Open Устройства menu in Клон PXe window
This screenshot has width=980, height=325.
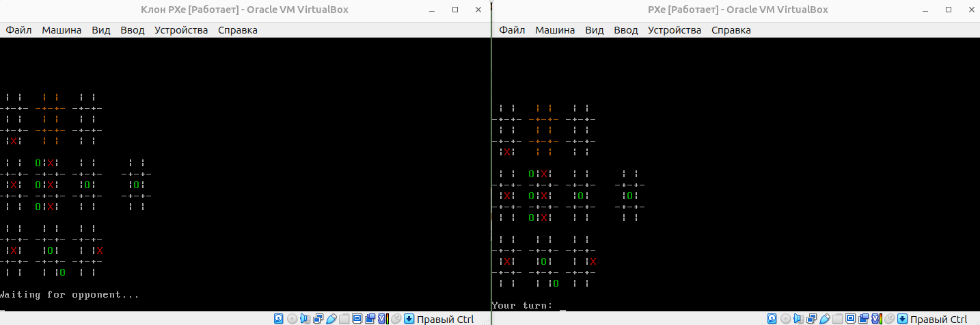point(181,30)
